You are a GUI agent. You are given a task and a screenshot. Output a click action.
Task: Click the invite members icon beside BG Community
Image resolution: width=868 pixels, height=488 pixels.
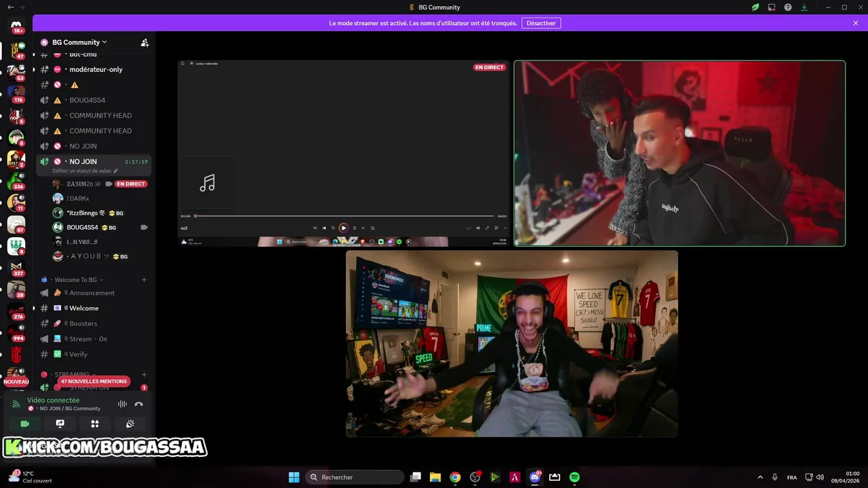pos(144,42)
